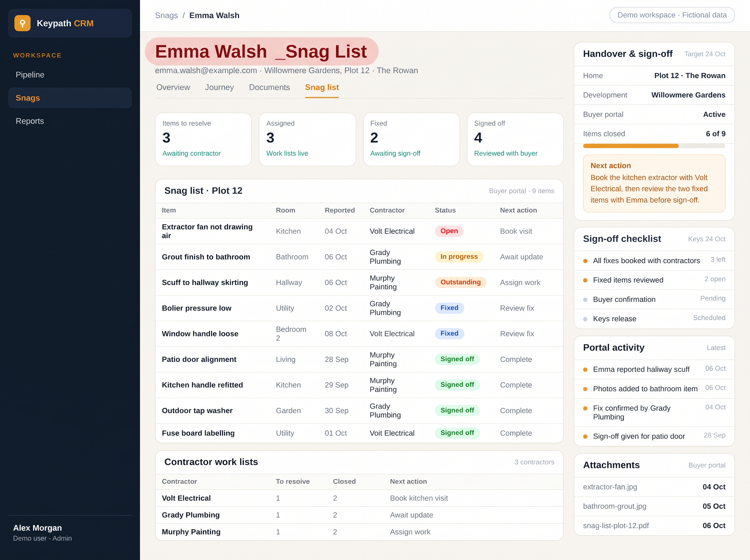The image size is (750, 560).
Task: Click Alex Morgan user profile
Action: point(42,533)
